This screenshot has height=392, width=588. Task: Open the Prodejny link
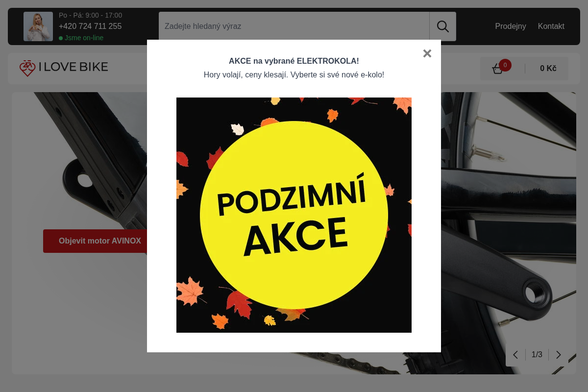pyautogui.click(x=511, y=26)
